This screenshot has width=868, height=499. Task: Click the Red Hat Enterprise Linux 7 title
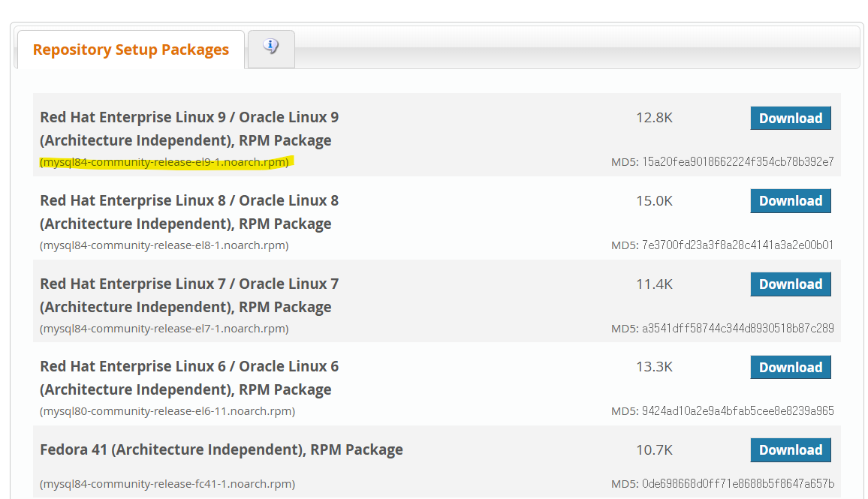pyautogui.click(x=189, y=295)
